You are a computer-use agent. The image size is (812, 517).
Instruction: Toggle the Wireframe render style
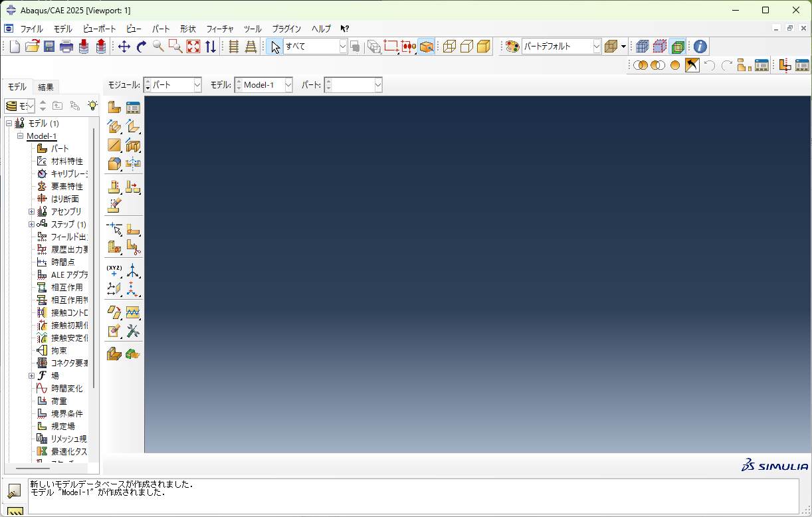pyautogui.click(x=449, y=47)
